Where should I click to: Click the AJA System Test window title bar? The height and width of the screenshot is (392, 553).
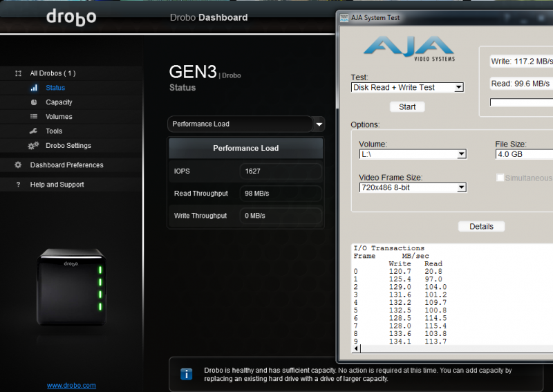[x=446, y=18]
